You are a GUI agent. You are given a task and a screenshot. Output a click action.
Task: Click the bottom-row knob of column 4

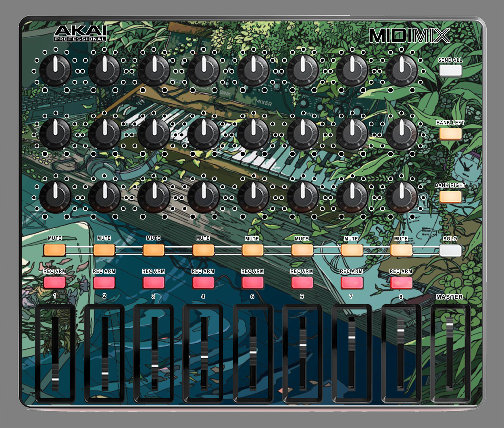click(x=204, y=196)
